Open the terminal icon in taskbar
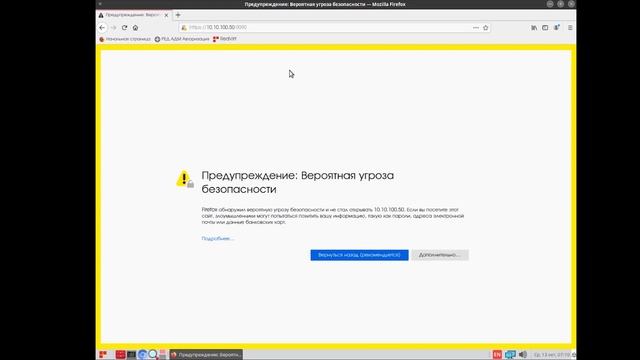This screenshot has height=360, width=640. pyautogui.click(x=131, y=355)
